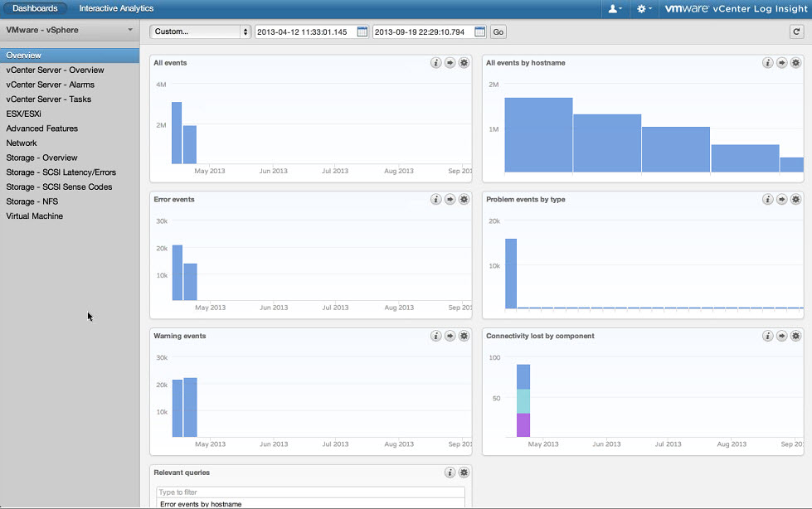Open info for All events widget
Viewport: 812px width, 509px height.
[436, 63]
